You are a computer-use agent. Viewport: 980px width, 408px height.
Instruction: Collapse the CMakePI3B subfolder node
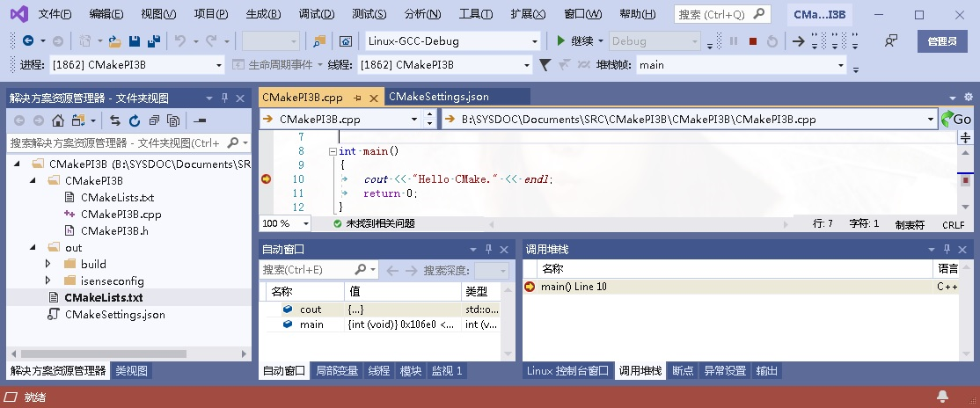point(33,180)
